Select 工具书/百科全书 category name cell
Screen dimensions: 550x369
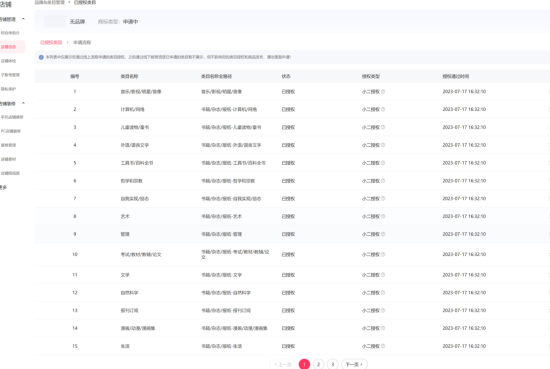pos(137,163)
